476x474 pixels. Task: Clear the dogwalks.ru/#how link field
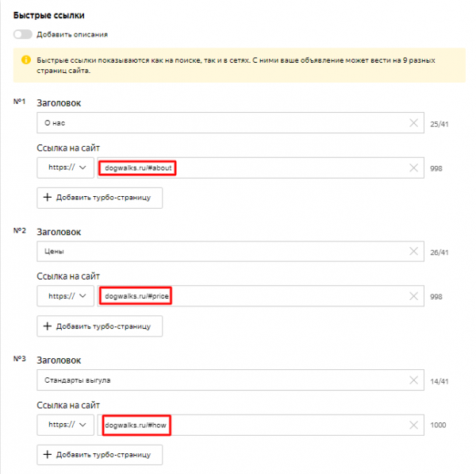413,425
